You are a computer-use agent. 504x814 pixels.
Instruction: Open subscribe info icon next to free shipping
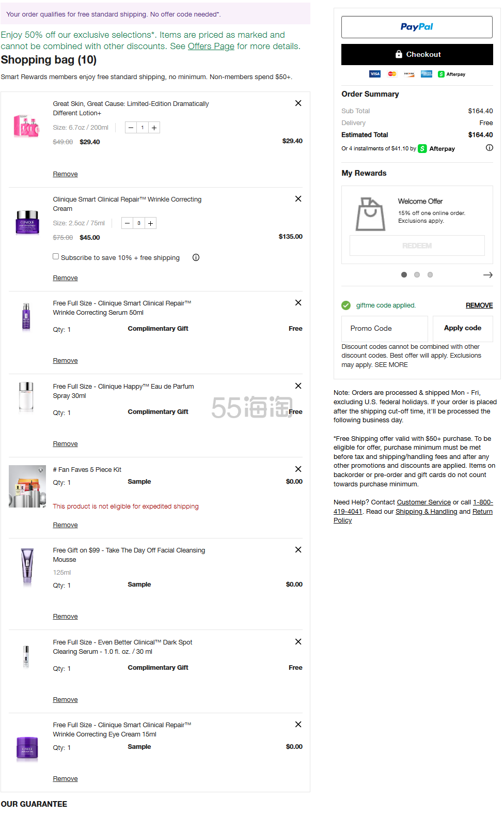196,257
